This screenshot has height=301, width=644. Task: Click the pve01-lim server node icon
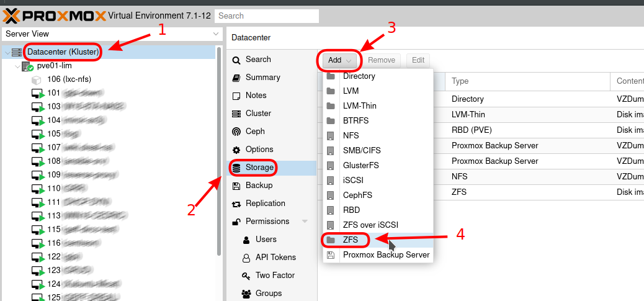(27, 66)
